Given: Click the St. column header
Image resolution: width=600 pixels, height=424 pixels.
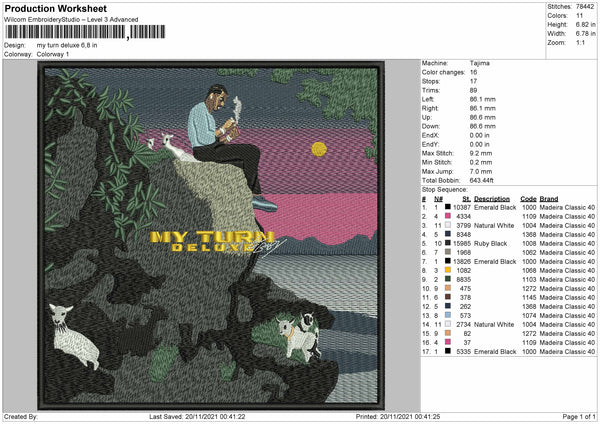Looking at the screenshot, I should [x=466, y=199].
